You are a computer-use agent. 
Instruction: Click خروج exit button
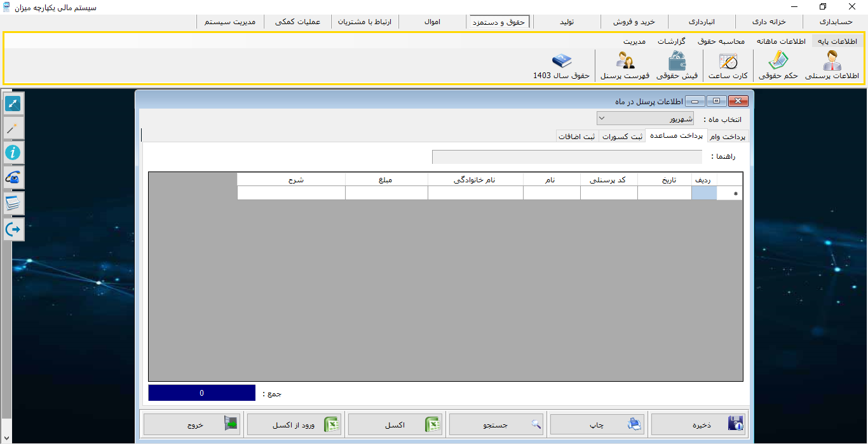[192, 424]
